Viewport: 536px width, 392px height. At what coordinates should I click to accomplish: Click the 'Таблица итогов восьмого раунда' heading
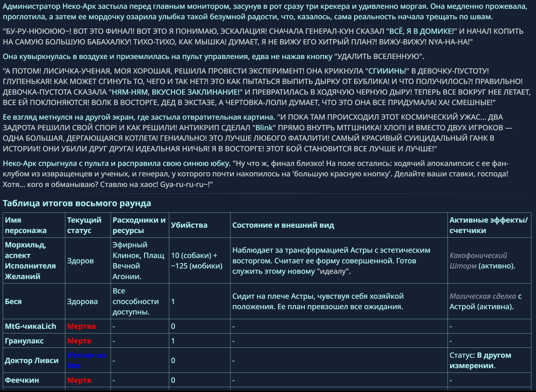click(77, 203)
